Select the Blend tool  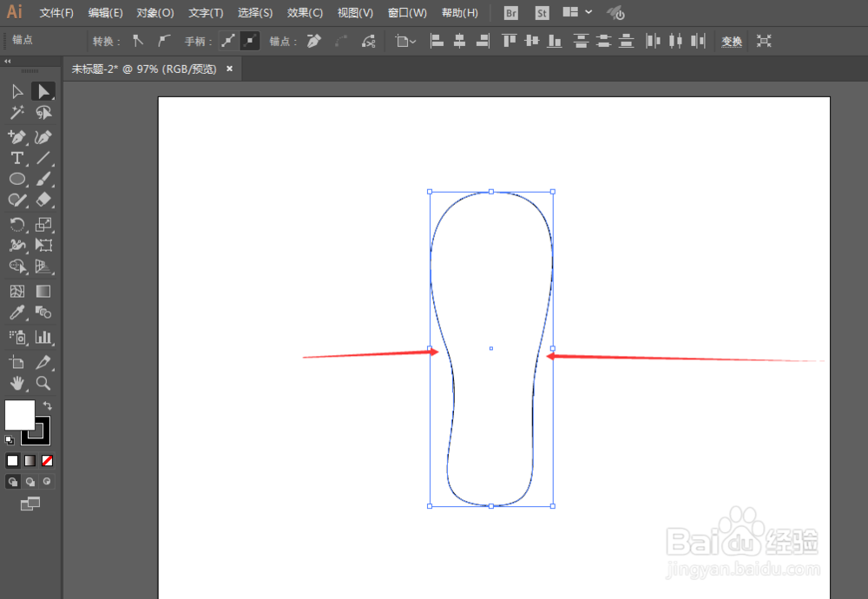43,313
